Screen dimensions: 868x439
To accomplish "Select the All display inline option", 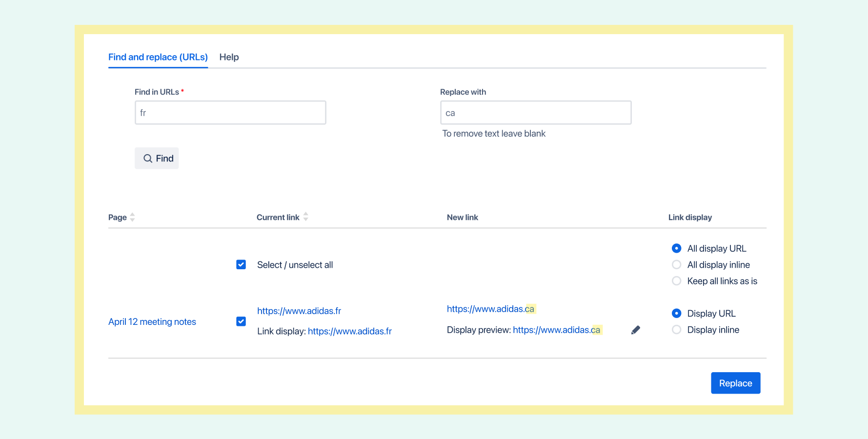I will point(676,264).
